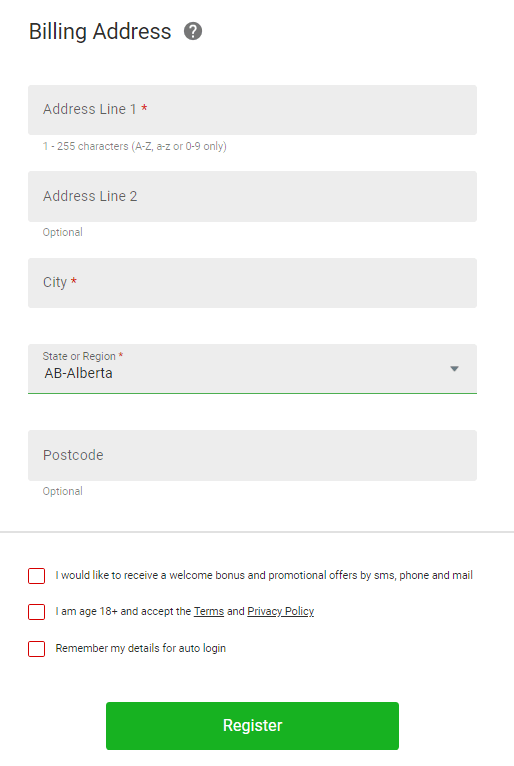Check the age 18+ acceptance checkbox
Screen dimensions: 514x766
pyautogui.click(x=37, y=612)
